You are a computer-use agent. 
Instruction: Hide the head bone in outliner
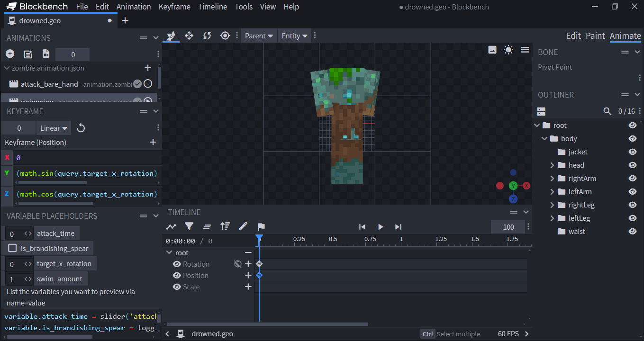(632, 165)
